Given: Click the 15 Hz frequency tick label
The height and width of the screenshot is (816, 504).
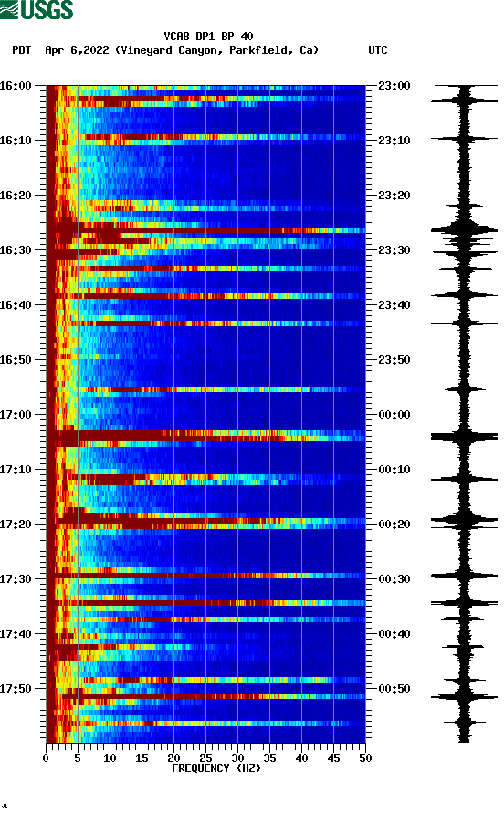Looking at the screenshot, I should [x=142, y=758].
